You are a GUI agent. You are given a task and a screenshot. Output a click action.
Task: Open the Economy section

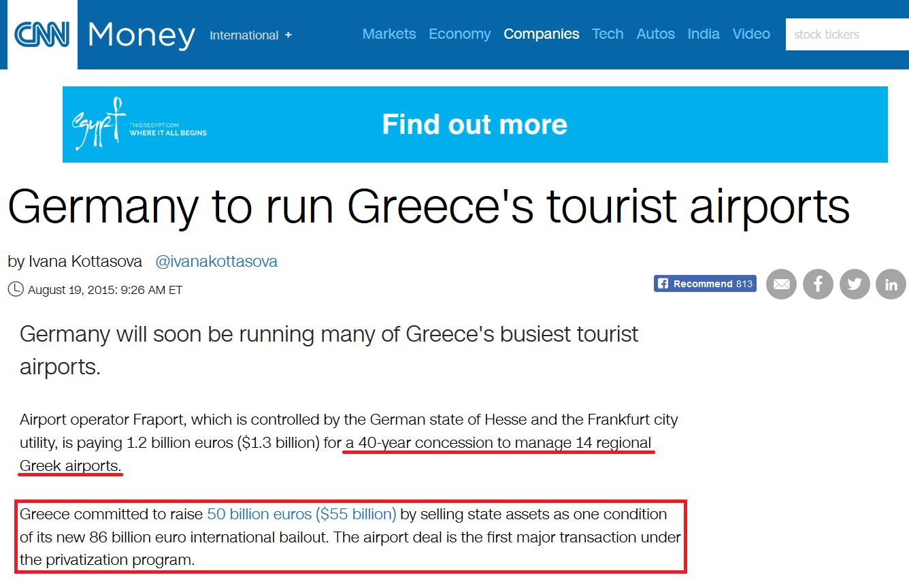pos(459,34)
